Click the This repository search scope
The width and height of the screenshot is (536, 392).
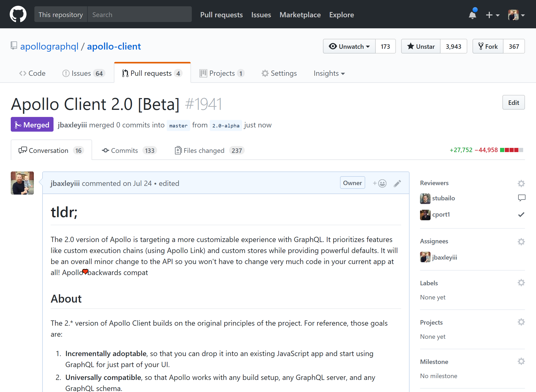coord(61,14)
